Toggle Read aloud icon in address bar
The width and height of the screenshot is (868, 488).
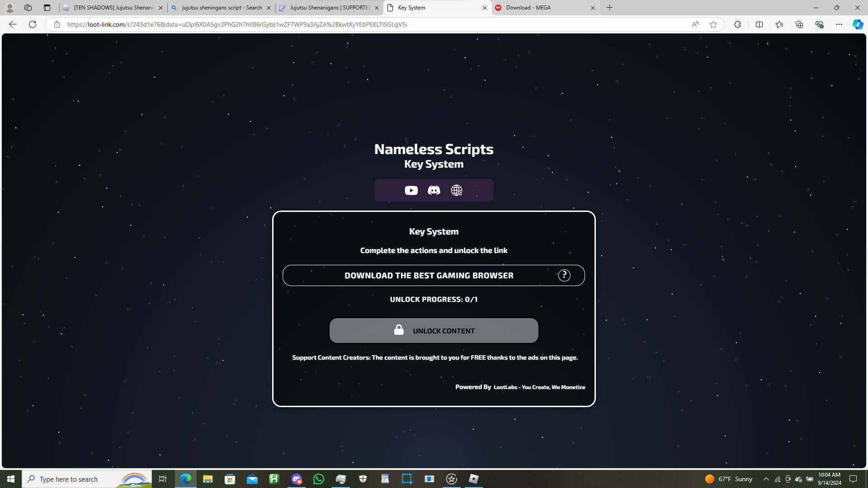click(695, 24)
